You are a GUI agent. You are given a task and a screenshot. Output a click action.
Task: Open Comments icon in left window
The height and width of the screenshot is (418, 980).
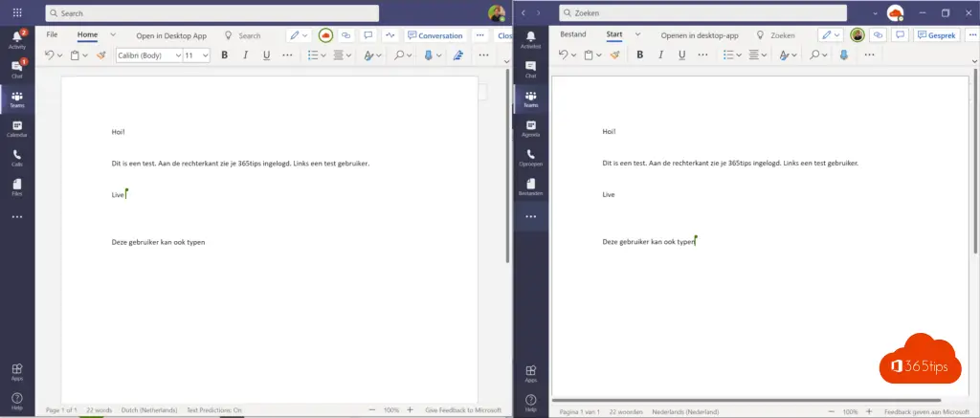coord(368,35)
